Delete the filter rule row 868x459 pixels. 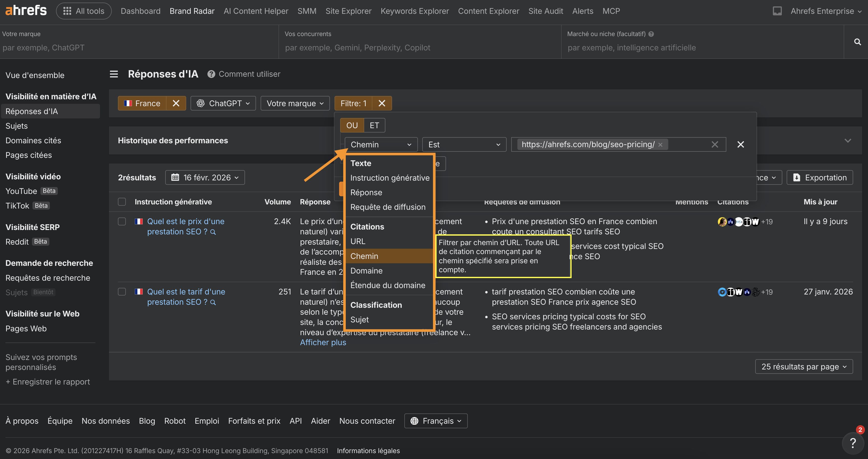click(x=740, y=145)
